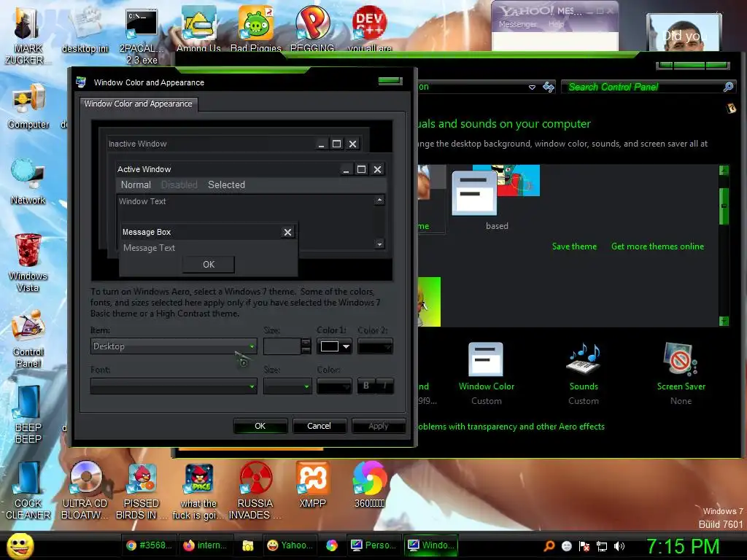Open Screen Saver icon in Personalization
The image size is (747, 560).
pos(681,359)
